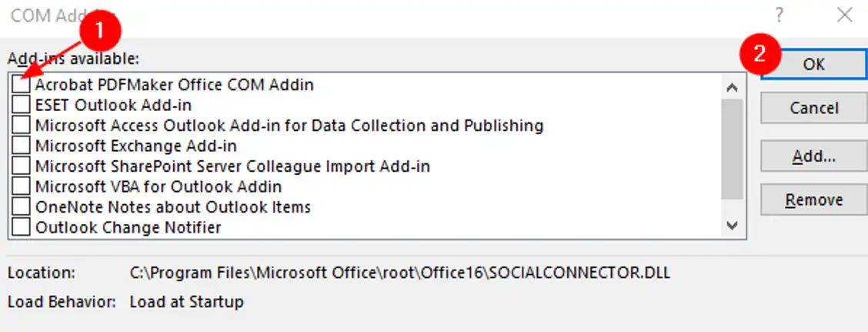Toggle the ESET Outlook Add-in checkbox
Image resolution: width=868 pixels, height=332 pixels.
coord(22,105)
